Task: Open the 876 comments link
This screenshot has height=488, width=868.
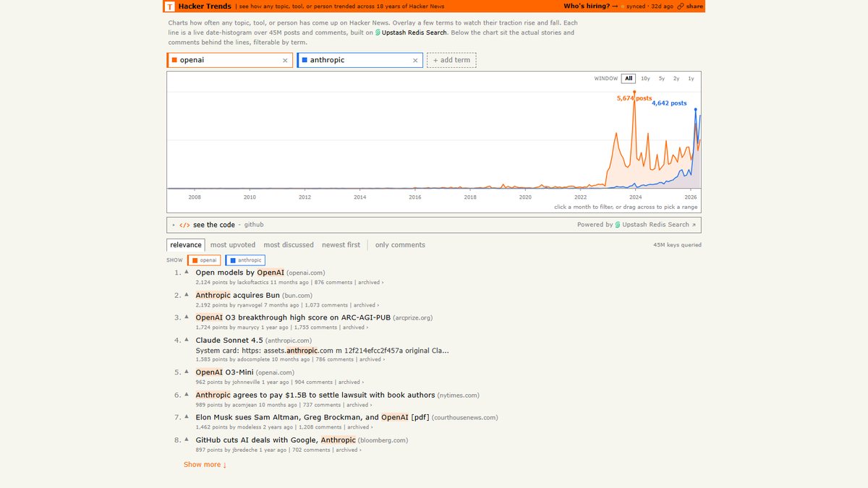Action: pos(333,283)
